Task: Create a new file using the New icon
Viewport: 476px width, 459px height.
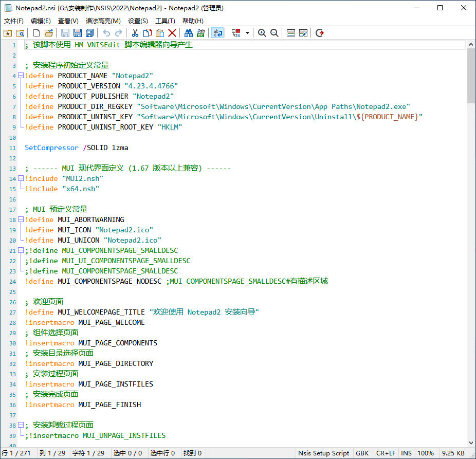Action: point(36,33)
